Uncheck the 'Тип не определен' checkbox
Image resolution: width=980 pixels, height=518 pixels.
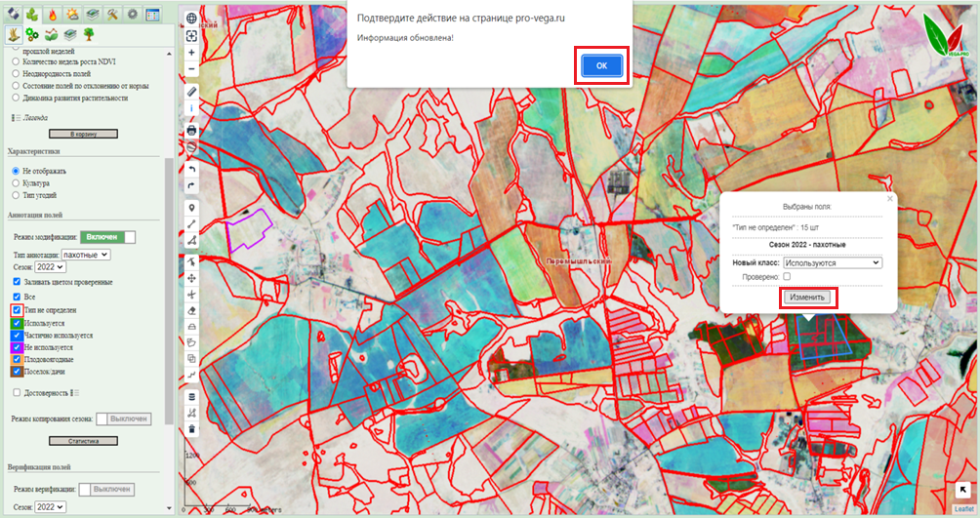tap(17, 310)
